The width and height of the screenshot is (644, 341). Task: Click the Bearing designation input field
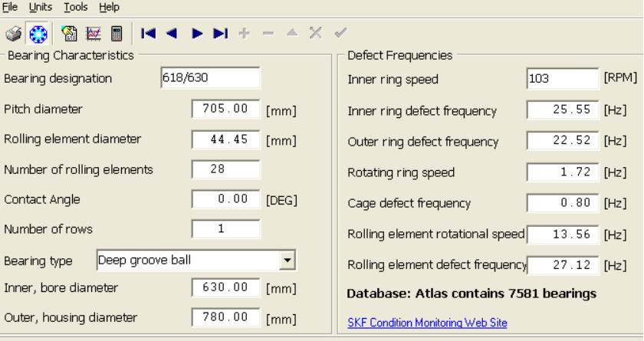tap(210, 78)
